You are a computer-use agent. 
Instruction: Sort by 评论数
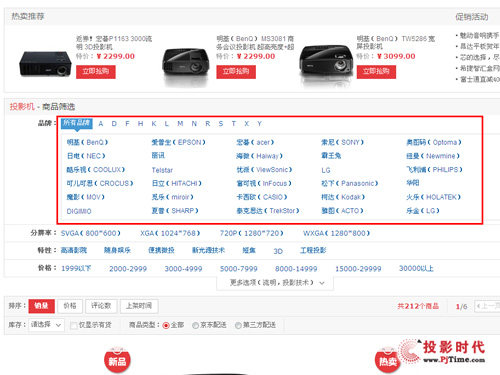coord(101,306)
